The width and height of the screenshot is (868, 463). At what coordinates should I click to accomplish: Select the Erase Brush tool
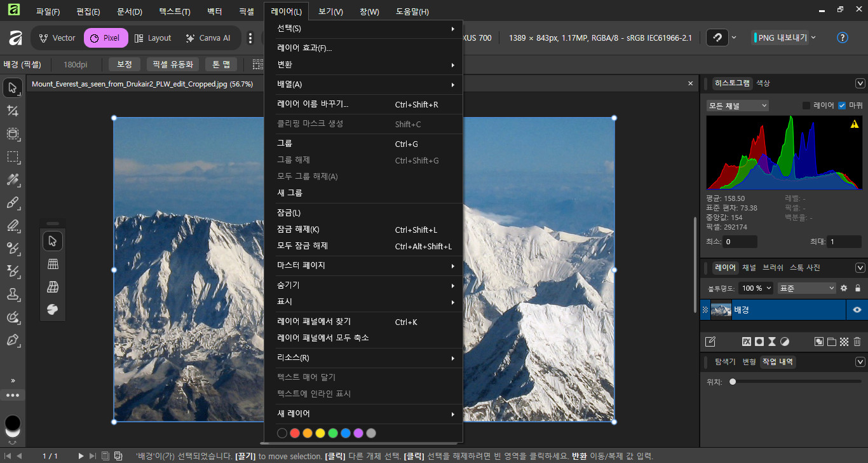point(13,225)
